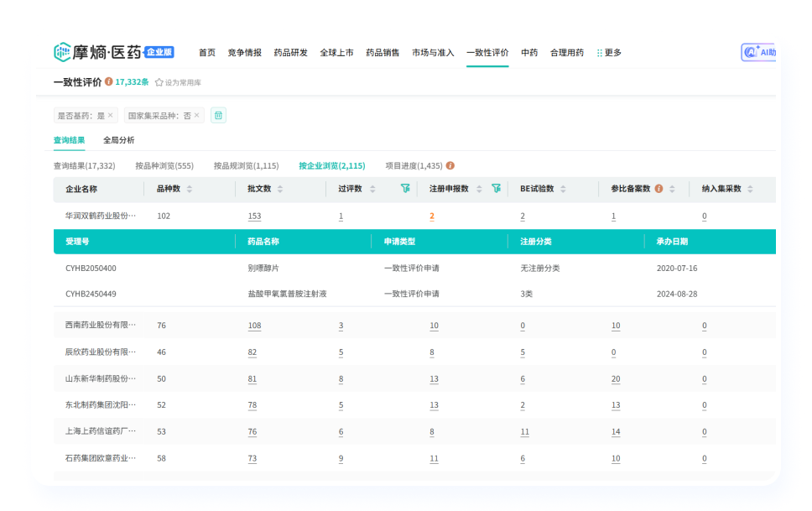This screenshot has height=511, width=812.
Task: Open the 竞争情报 menu
Action: [x=244, y=53]
